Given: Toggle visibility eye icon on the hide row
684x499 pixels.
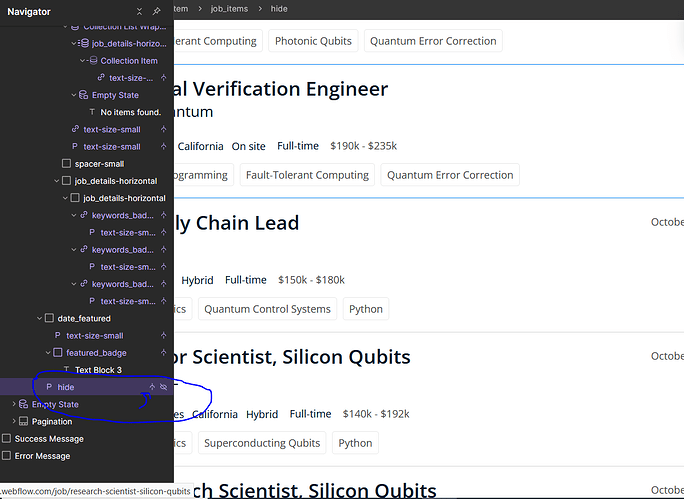Looking at the screenshot, I should click(x=164, y=387).
